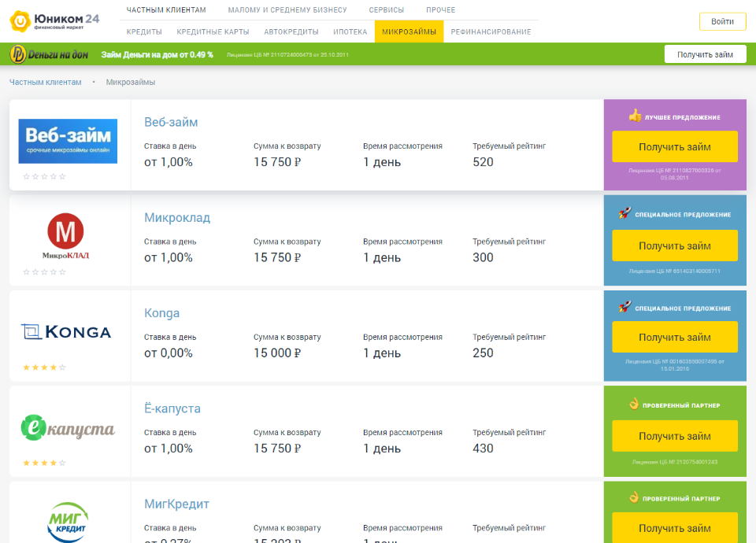The height and width of the screenshot is (543, 756).
Task: Select the Микрозаймы tab
Action: (409, 31)
